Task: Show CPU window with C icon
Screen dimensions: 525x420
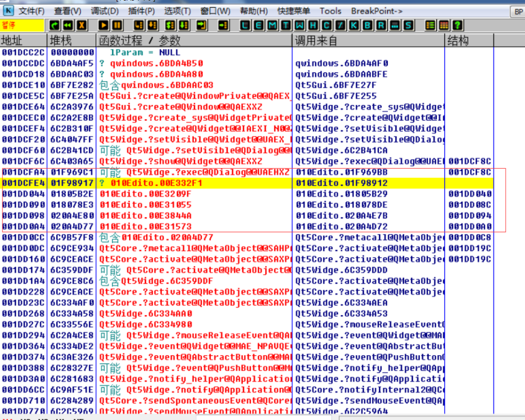Action: [x=326, y=25]
